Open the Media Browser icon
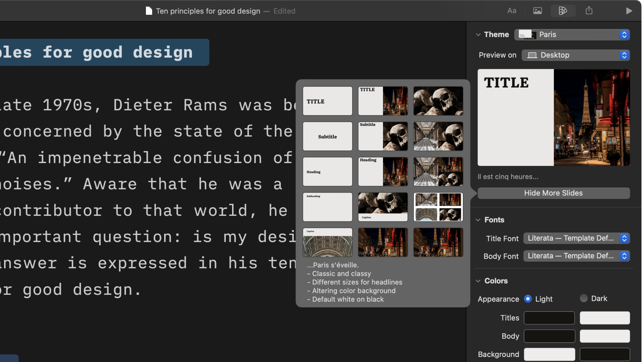The image size is (644, 362). [537, 10]
